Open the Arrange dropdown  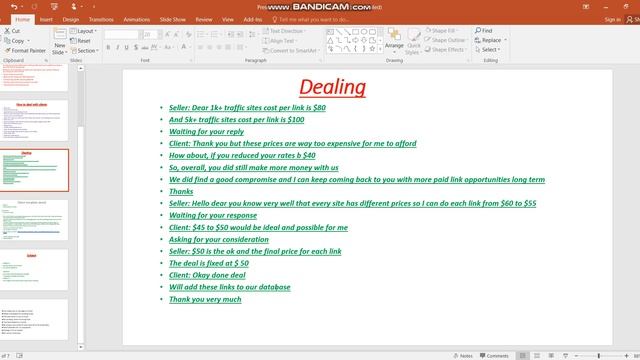pyautogui.click(x=394, y=41)
